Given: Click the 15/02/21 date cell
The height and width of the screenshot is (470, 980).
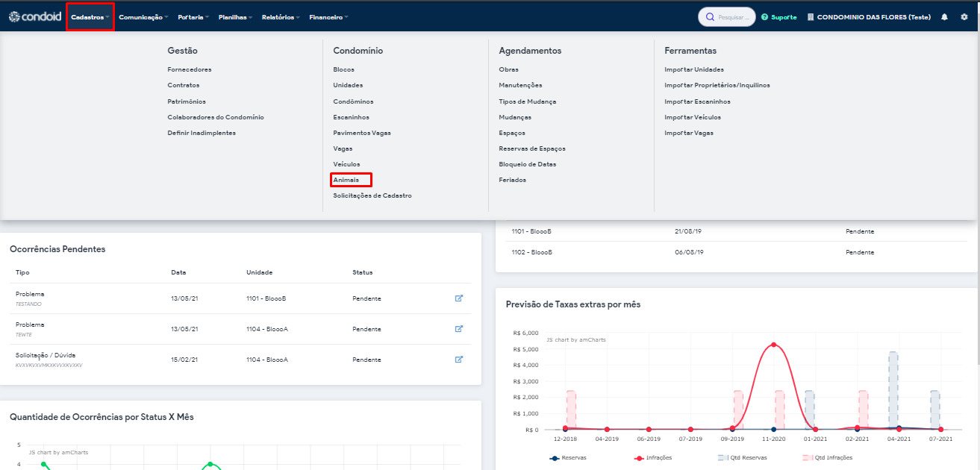Looking at the screenshot, I should [x=184, y=360].
